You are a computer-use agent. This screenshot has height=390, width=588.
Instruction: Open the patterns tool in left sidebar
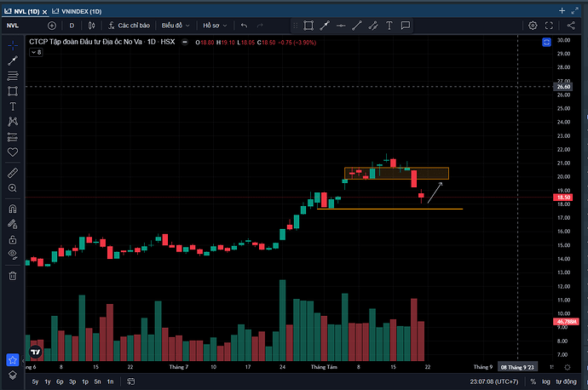coord(13,122)
